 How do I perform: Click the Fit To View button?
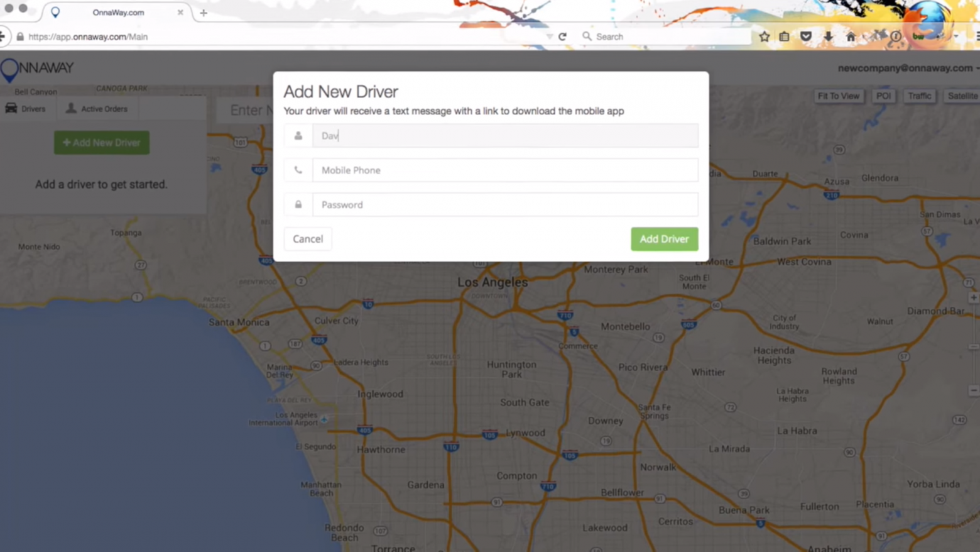[x=838, y=96]
